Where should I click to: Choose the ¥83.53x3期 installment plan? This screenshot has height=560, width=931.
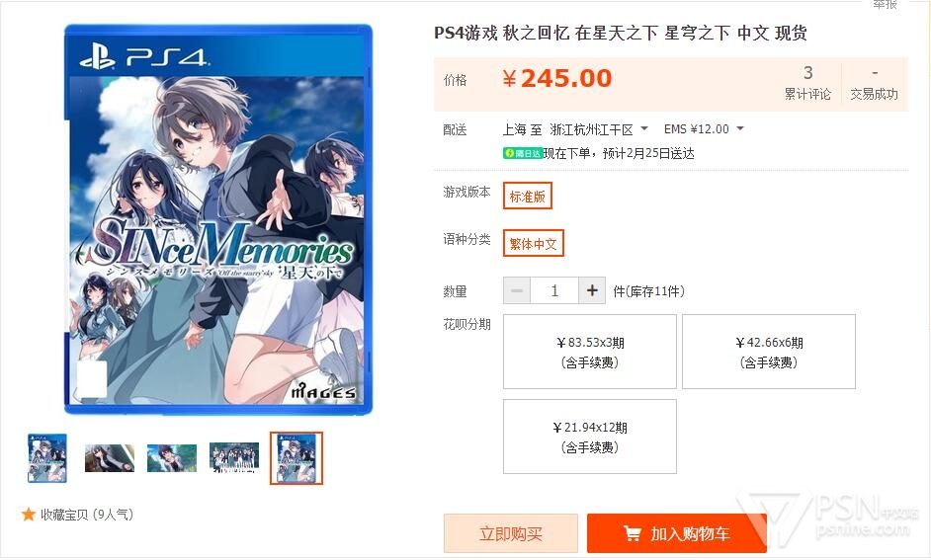pos(590,352)
